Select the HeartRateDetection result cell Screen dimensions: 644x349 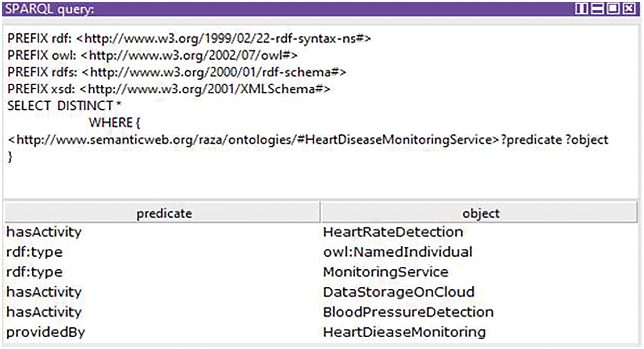[393, 232]
